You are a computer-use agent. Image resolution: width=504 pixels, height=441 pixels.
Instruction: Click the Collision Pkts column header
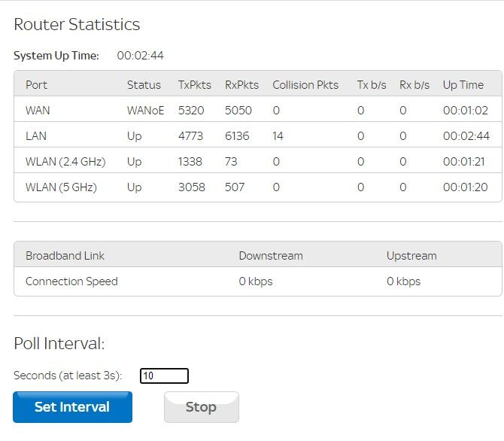tap(305, 85)
